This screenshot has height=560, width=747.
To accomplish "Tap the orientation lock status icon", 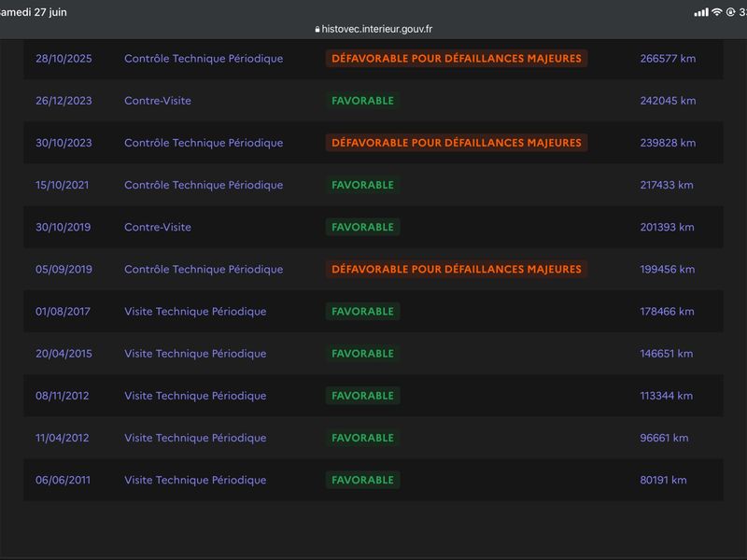I will pos(731,12).
